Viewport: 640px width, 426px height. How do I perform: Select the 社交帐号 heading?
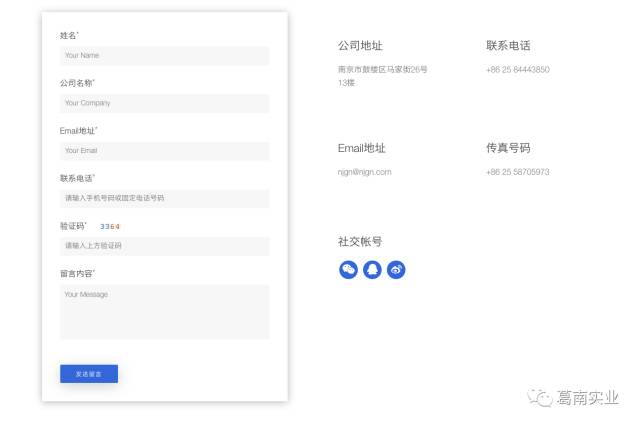click(360, 242)
